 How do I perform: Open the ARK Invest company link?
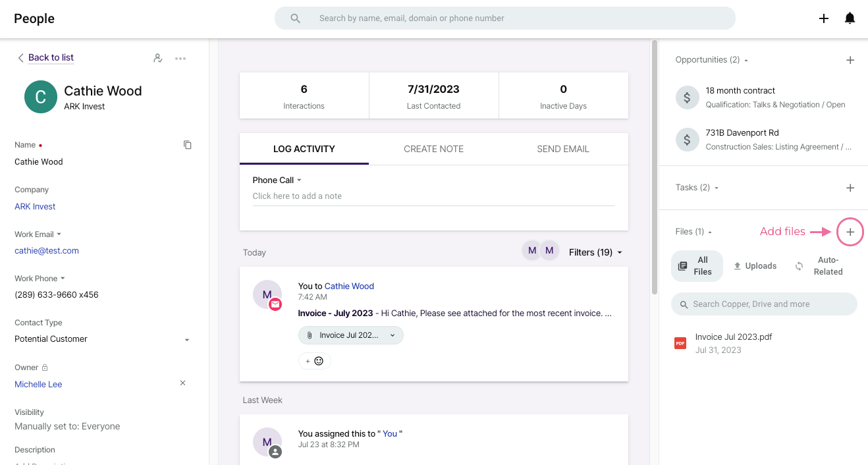(35, 206)
